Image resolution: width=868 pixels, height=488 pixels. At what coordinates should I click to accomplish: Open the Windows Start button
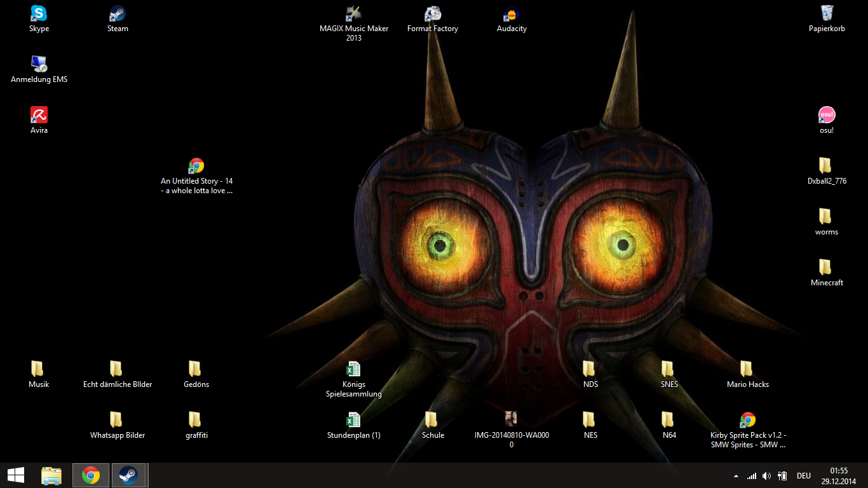point(16,475)
